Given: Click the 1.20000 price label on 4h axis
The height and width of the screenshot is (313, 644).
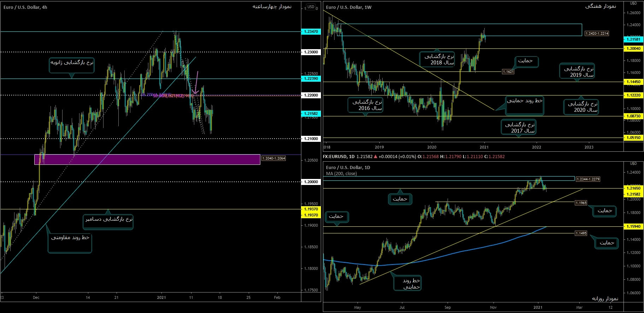Looking at the screenshot, I should [x=311, y=182].
